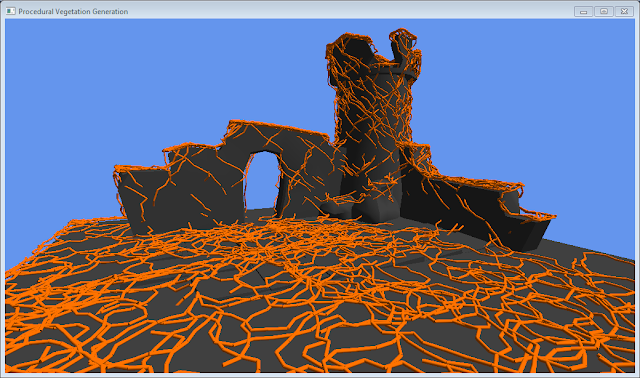
Task: Maximize the Procedural Vegetation Generation window
Action: pos(604,11)
